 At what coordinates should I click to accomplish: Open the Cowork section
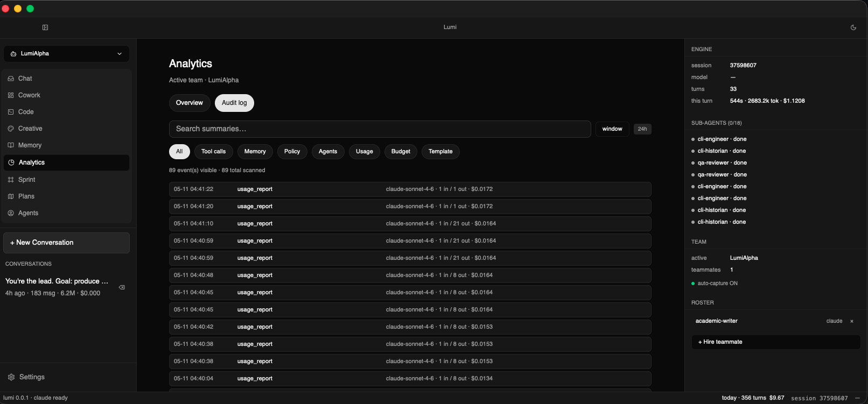(67, 95)
